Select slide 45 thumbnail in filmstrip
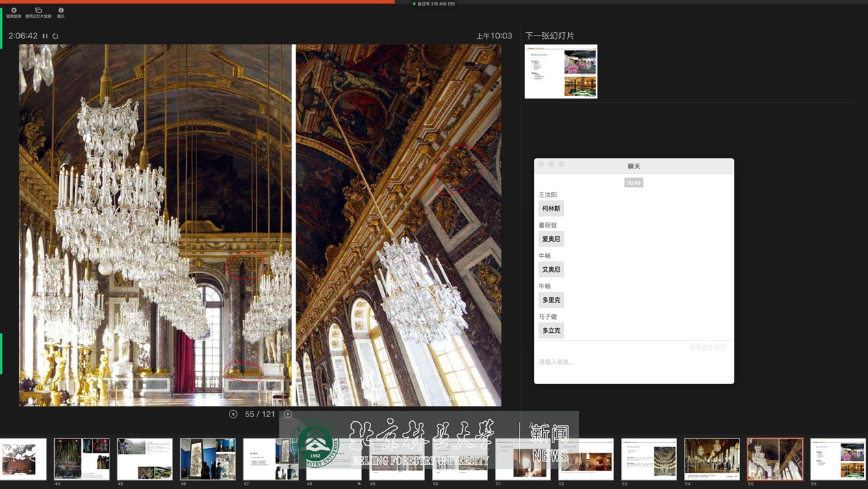The image size is (868, 489). tap(144, 459)
